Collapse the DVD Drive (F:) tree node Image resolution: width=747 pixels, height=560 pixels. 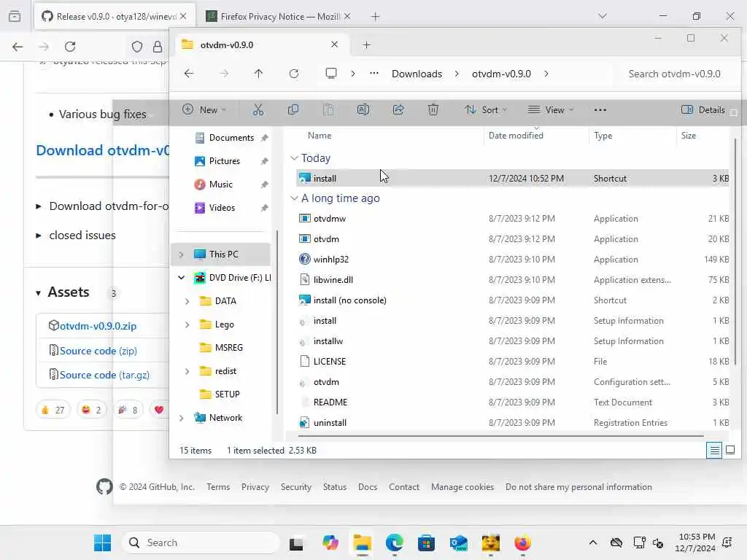[x=181, y=278]
